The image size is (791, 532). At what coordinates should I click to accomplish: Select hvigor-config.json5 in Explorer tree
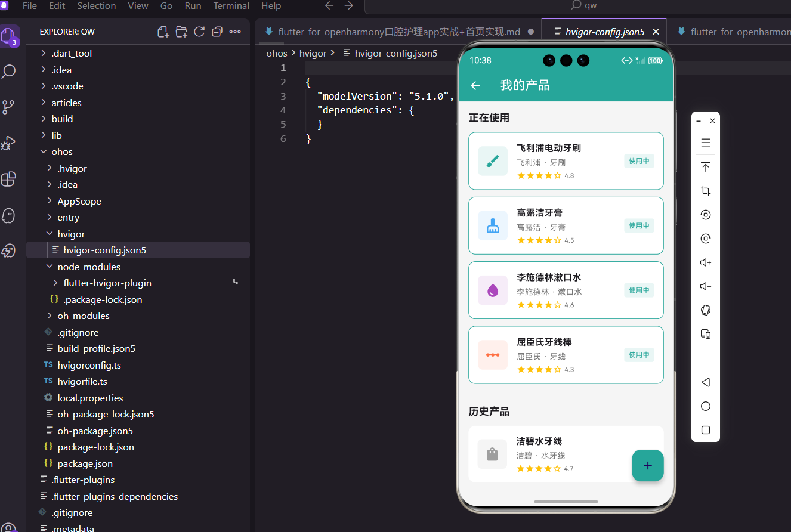[x=138, y=250]
